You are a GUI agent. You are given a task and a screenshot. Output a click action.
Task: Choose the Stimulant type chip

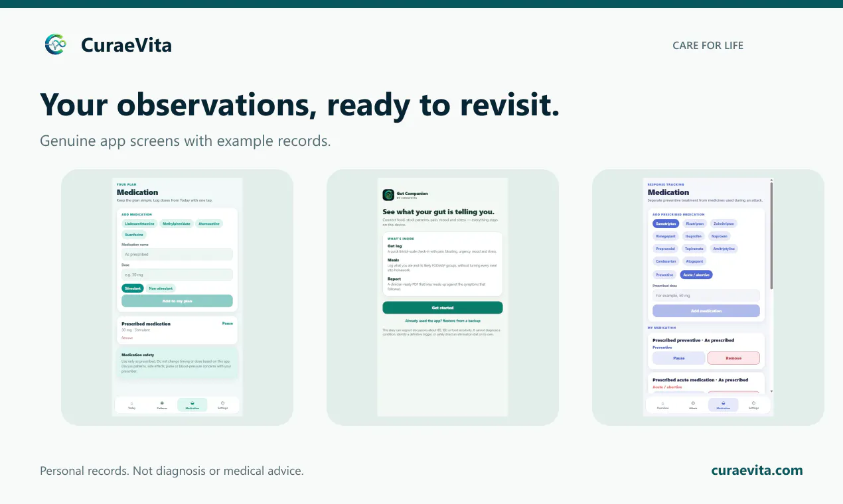[132, 288]
